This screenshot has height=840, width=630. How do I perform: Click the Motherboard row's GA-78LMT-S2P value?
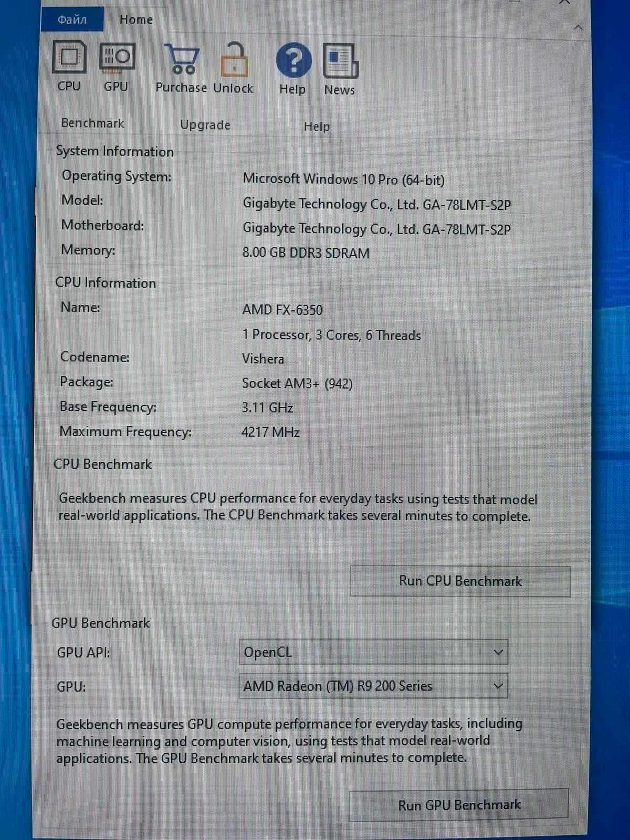(x=376, y=229)
